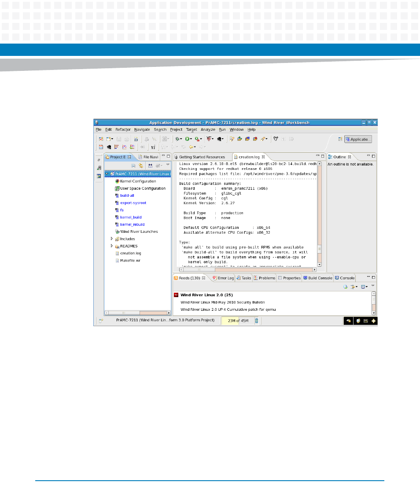Open the Debug launch dropdown arrow
Viewport: 420px width, 504px height.
point(181,139)
